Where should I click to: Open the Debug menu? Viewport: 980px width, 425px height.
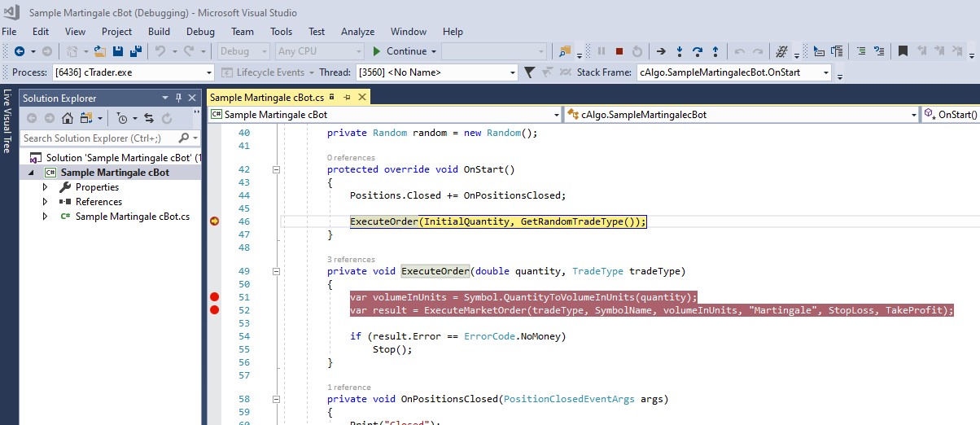pyautogui.click(x=200, y=32)
